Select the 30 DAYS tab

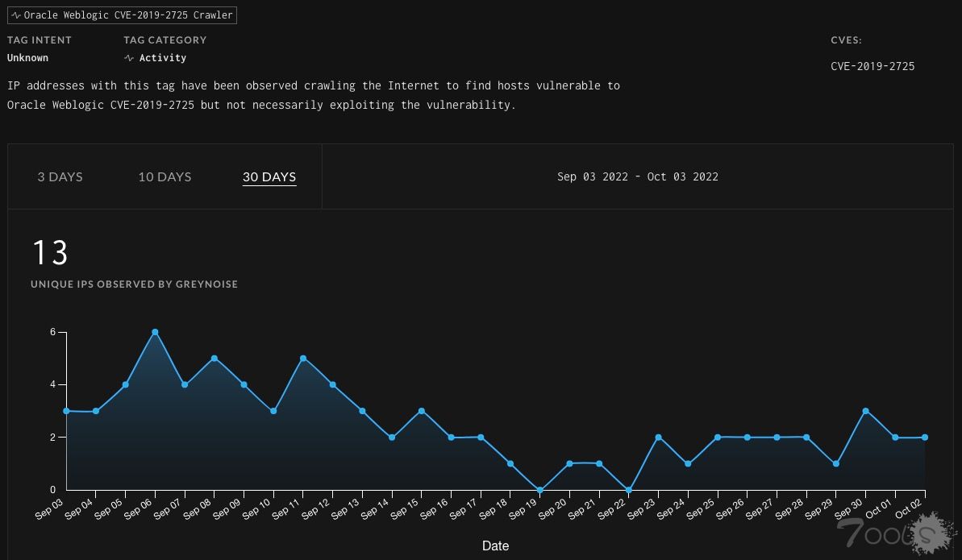click(269, 176)
